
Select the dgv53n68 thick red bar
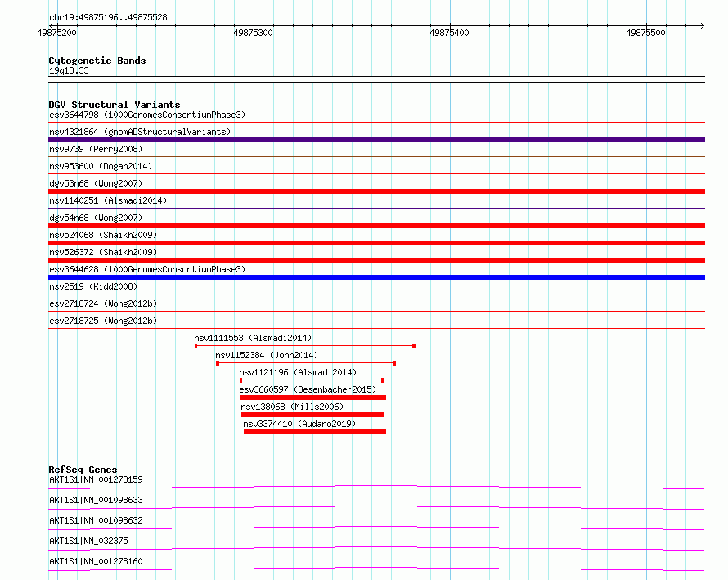(x=376, y=191)
